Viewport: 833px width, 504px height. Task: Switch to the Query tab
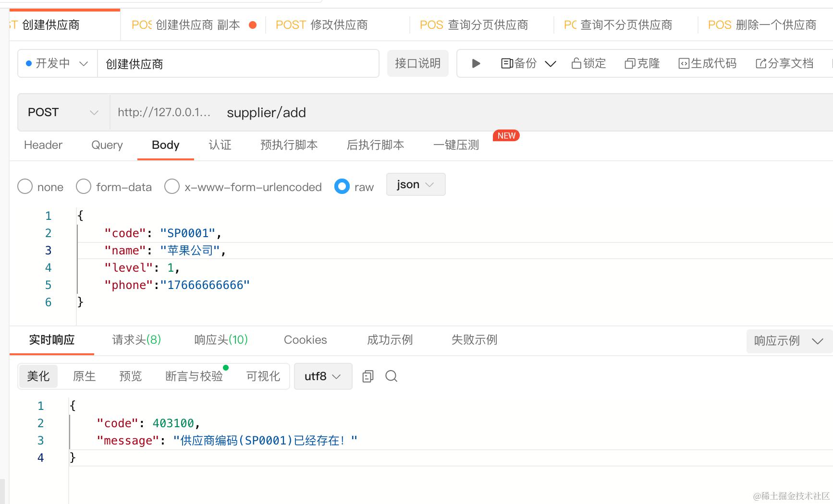pyautogui.click(x=107, y=145)
